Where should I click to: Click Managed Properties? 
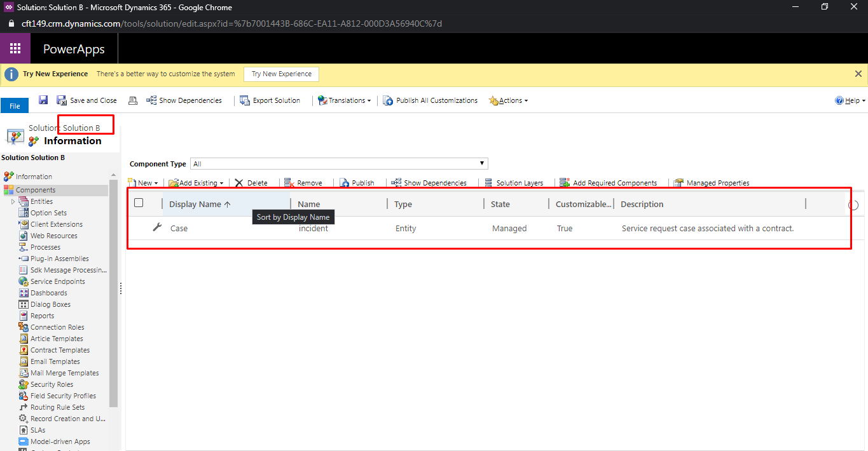tap(712, 183)
